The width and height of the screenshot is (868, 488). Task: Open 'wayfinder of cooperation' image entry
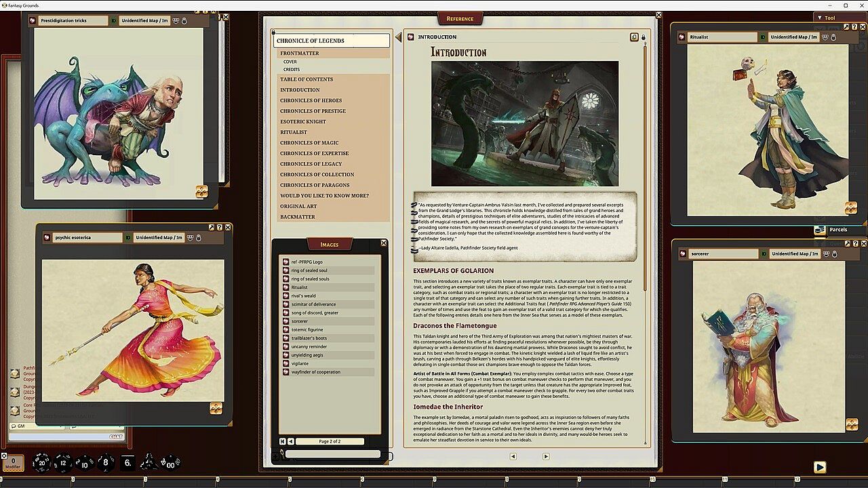328,372
